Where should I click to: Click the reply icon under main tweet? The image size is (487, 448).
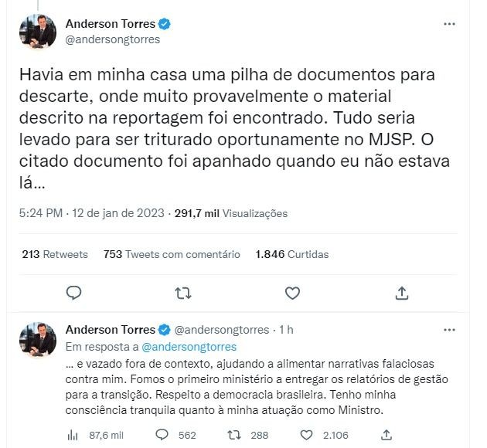pyautogui.click(x=74, y=293)
